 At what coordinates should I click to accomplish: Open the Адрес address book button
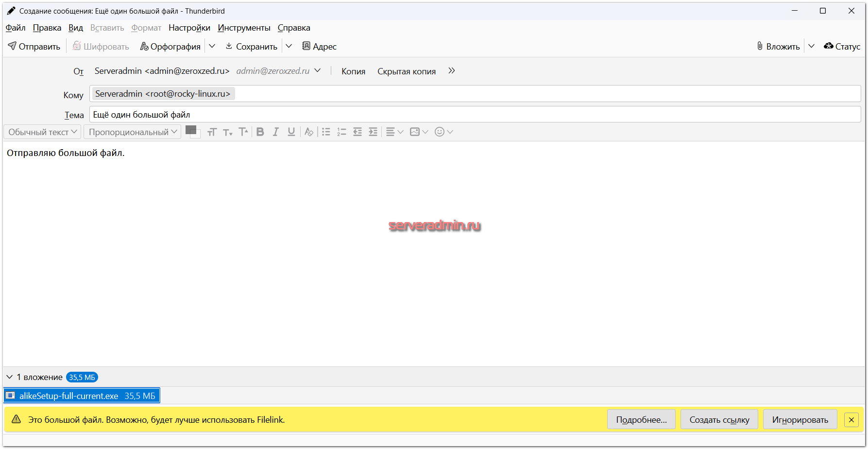pos(319,47)
